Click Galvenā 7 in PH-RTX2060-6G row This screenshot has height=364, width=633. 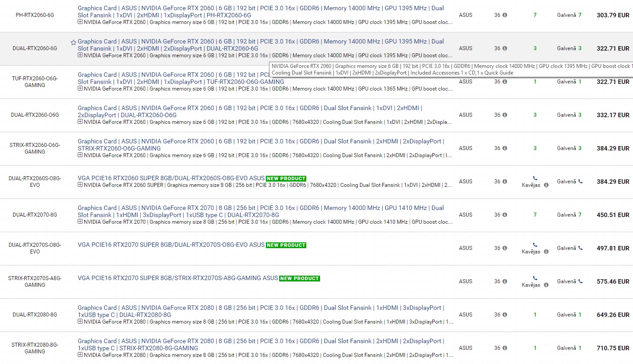point(569,15)
